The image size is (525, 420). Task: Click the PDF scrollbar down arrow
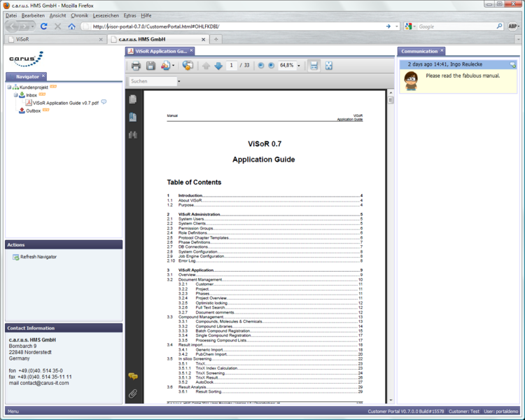[391, 400]
